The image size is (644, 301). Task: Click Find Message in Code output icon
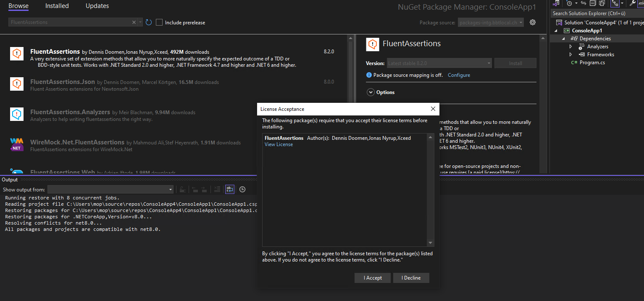click(x=183, y=189)
